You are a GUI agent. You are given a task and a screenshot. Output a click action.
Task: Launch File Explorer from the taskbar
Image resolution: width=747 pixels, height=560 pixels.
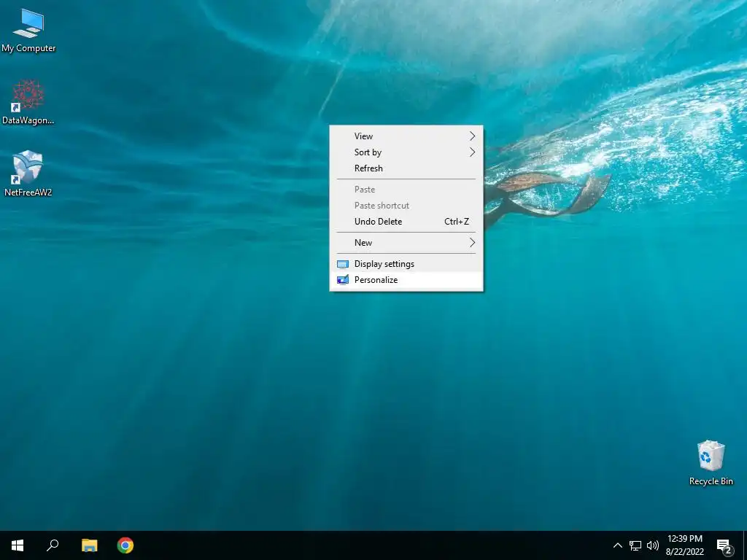coord(89,545)
